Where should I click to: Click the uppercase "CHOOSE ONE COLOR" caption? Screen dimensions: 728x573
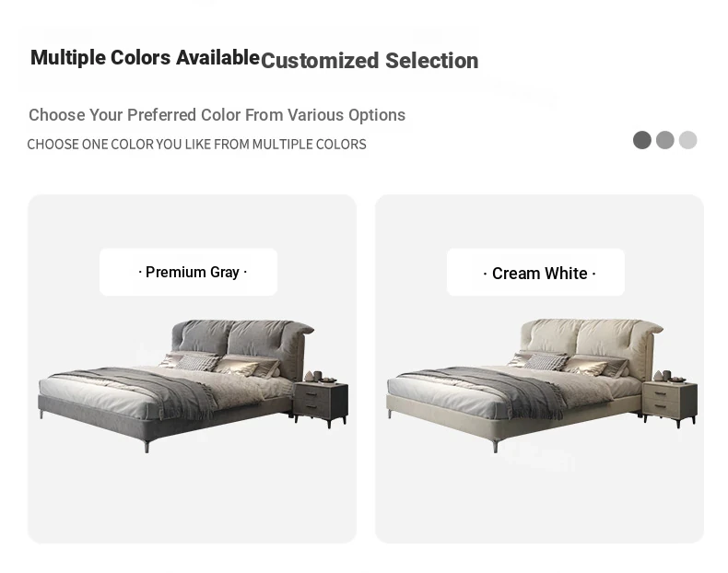(x=196, y=145)
